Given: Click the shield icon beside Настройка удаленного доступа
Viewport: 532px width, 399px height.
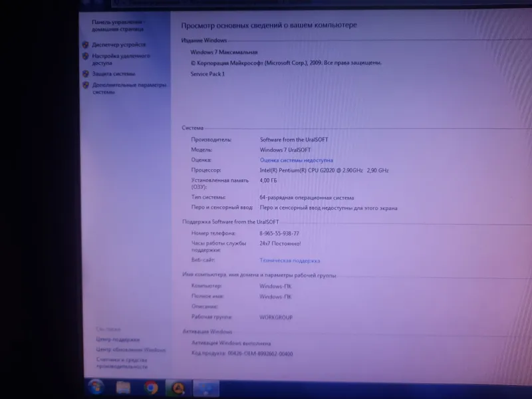Looking at the screenshot, I should tap(86, 56).
